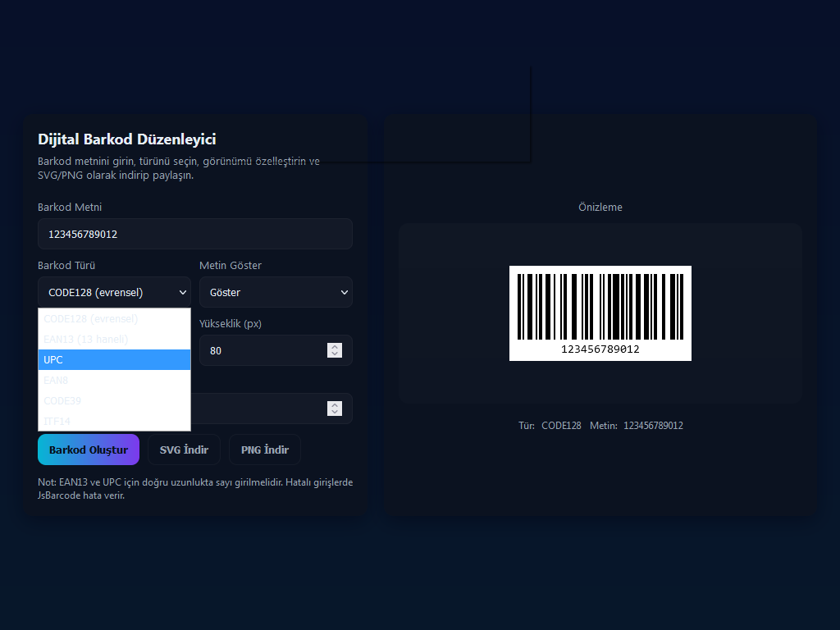This screenshot has width=840, height=630.
Task: Select the UPC barcode type option
Action: [114, 360]
